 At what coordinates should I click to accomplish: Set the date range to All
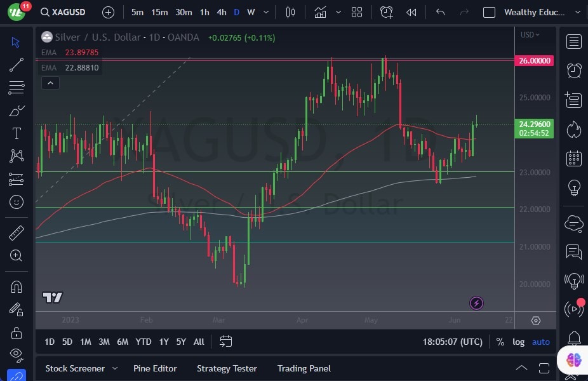[x=199, y=342]
